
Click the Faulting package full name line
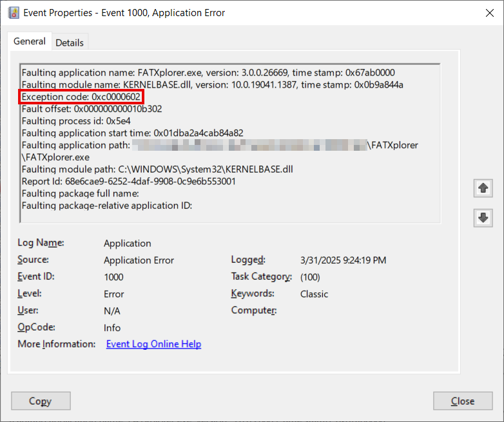(x=81, y=193)
